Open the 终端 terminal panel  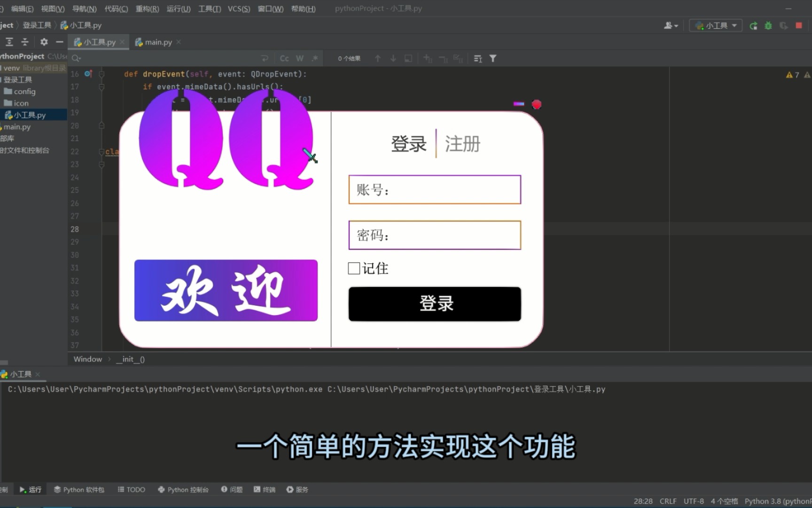pyautogui.click(x=265, y=489)
